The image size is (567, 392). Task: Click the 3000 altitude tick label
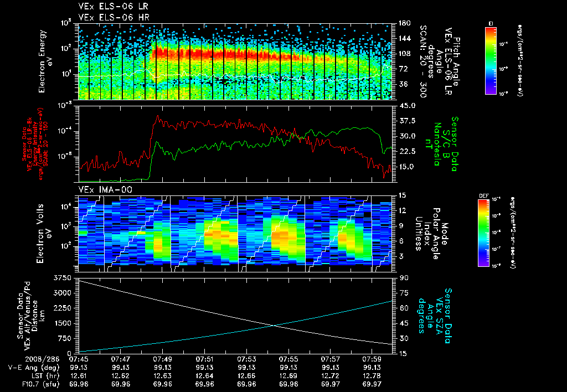63,293
